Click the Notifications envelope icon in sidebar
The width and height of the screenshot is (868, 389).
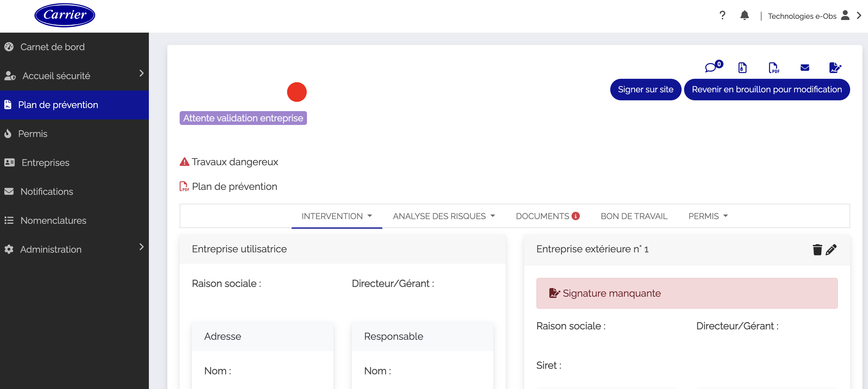point(9,191)
